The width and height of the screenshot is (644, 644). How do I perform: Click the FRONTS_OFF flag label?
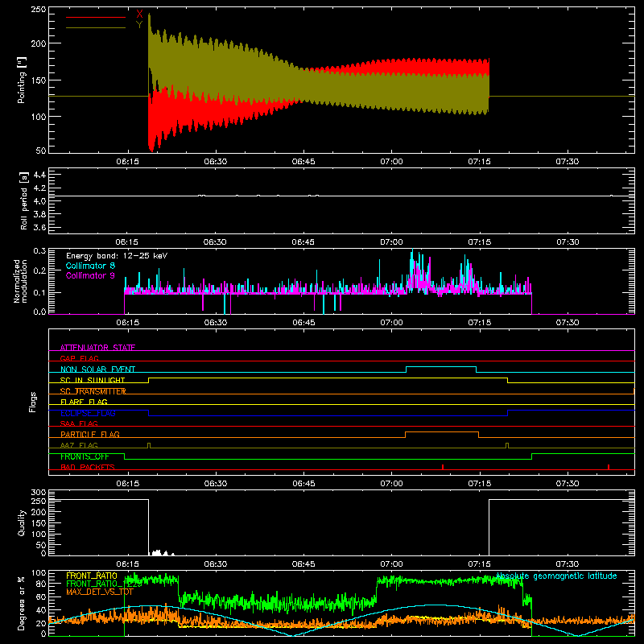click(x=85, y=456)
